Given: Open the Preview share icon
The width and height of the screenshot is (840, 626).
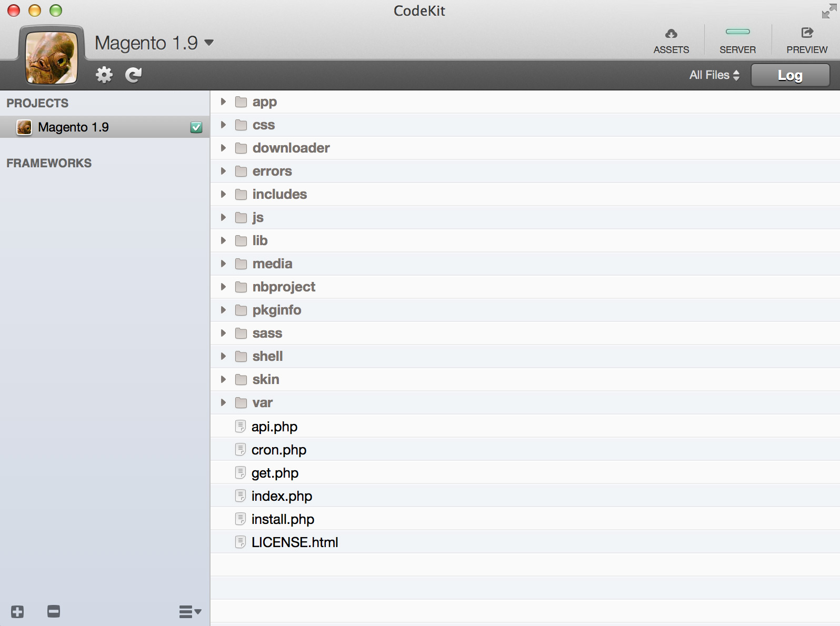Looking at the screenshot, I should (x=807, y=33).
